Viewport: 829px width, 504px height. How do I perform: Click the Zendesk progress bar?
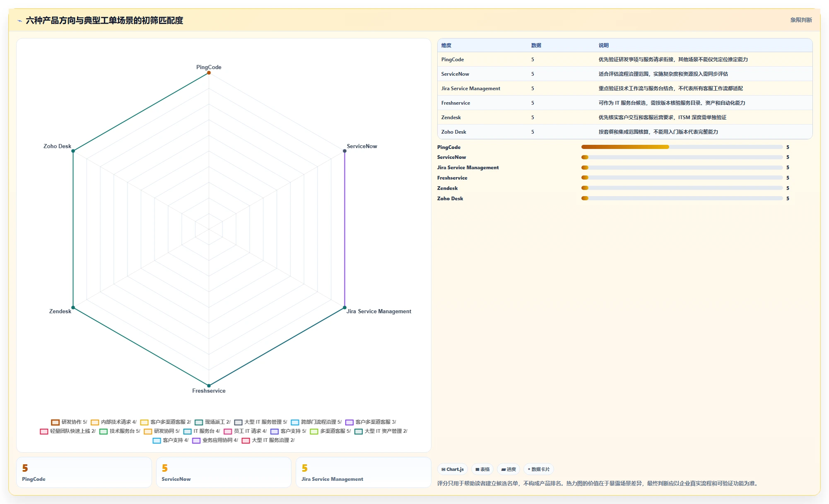682,188
